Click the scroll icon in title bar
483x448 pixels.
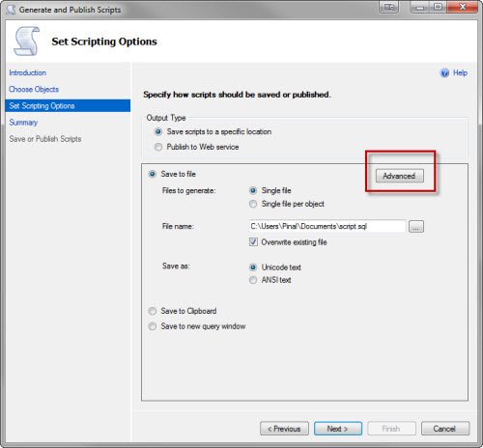pos(12,10)
